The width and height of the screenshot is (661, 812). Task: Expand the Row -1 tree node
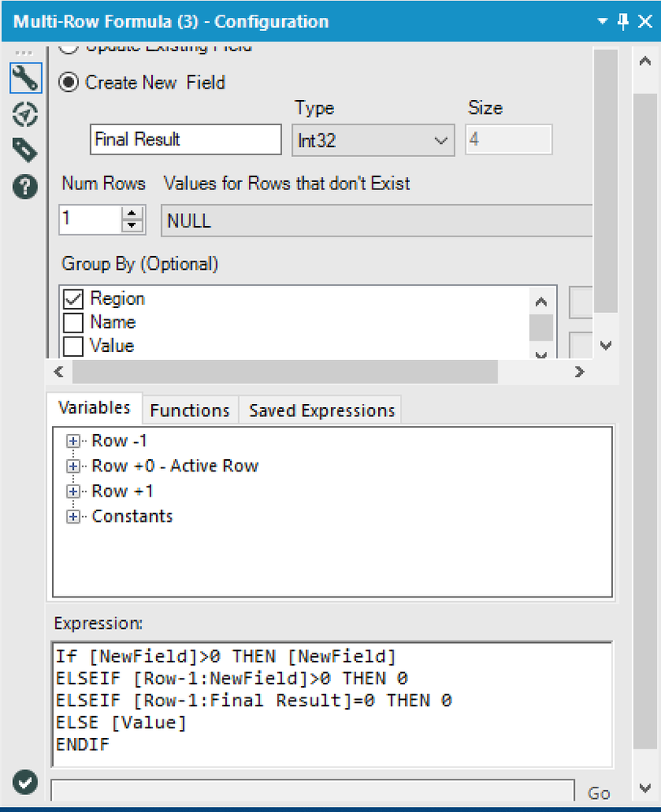[73, 441]
